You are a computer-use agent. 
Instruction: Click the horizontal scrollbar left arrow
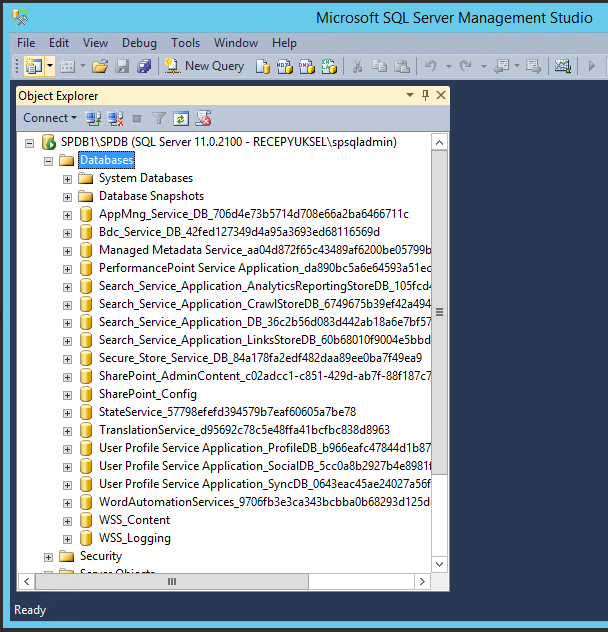point(27,582)
